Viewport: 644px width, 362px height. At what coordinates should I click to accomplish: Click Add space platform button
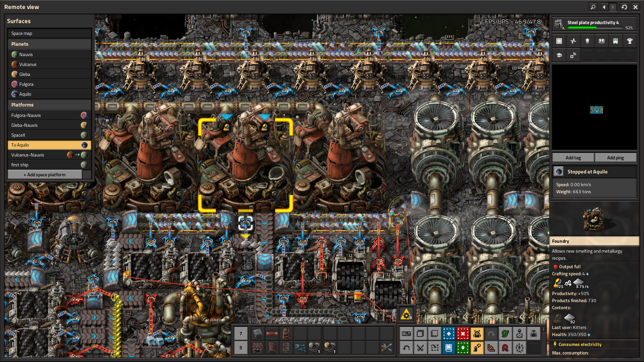45,174
